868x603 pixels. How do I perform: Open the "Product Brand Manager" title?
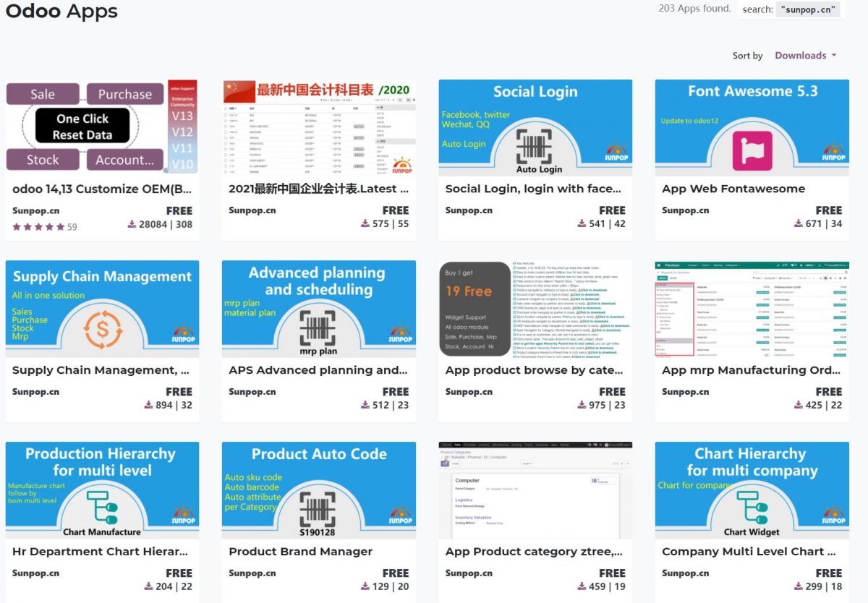coord(301,552)
